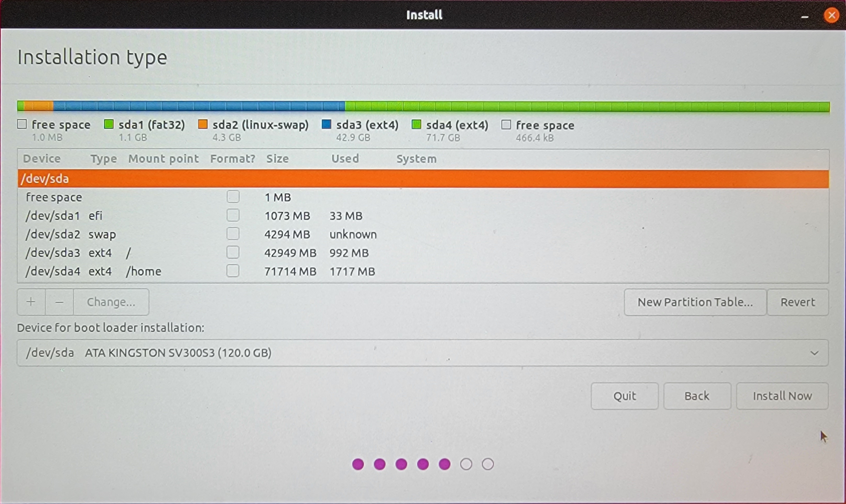Click the minus remove partition button
Viewport: 846px width, 504px height.
pos(59,302)
